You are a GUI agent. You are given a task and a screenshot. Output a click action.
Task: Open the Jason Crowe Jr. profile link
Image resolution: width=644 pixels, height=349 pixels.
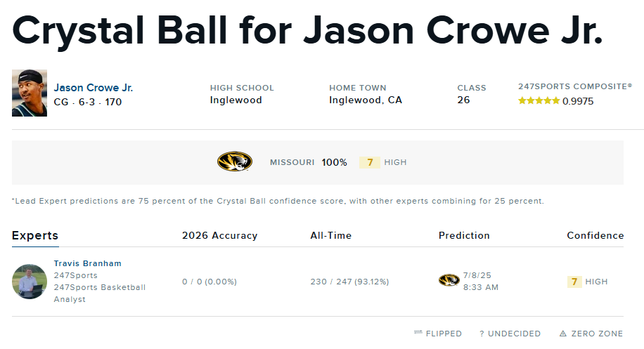[94, 88]
